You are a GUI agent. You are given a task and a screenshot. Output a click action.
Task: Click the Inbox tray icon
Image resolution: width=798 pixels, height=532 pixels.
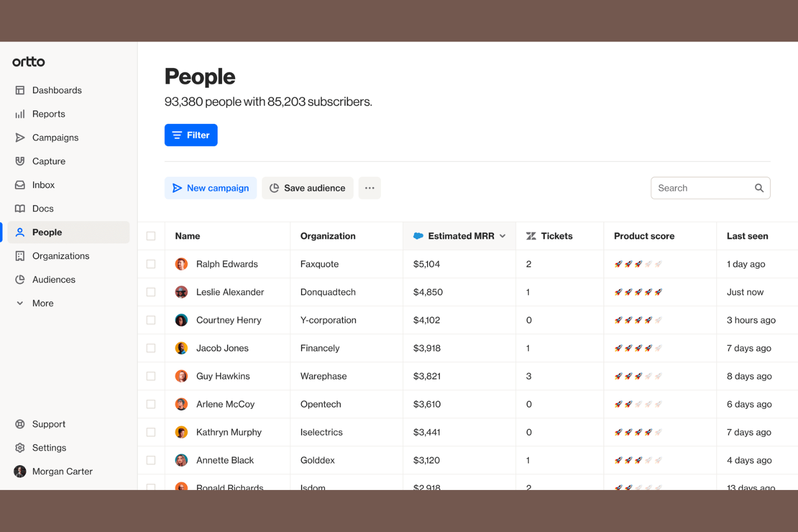20,185
